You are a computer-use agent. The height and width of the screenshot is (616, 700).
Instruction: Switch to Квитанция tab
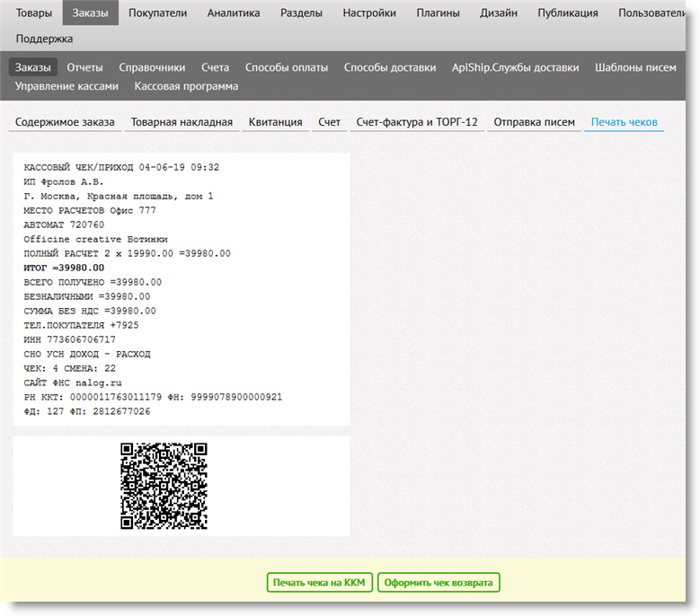coord(276,122)
